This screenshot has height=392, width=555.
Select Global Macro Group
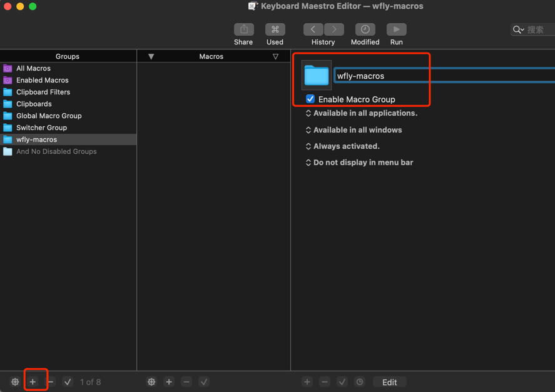pos(68,116)
